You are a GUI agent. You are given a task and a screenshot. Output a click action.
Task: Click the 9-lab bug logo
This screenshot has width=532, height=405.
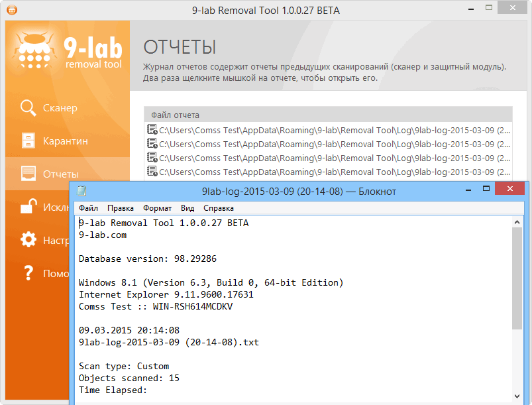click(34, 50)
